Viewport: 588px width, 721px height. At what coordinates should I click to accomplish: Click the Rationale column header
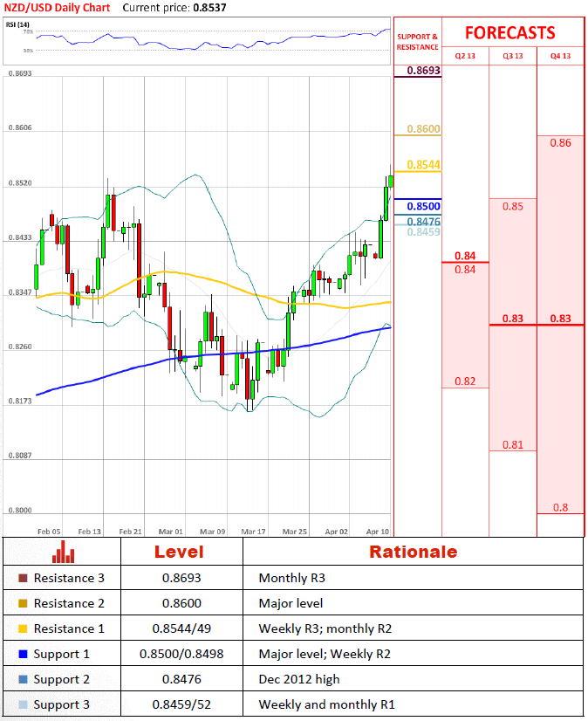[414, 552]
